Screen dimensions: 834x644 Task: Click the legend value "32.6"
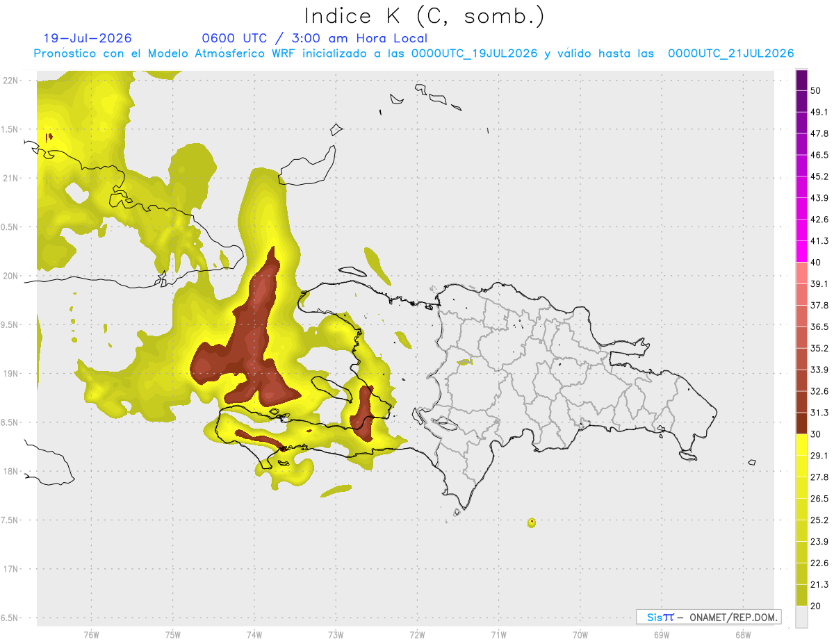tap(819, 391)
